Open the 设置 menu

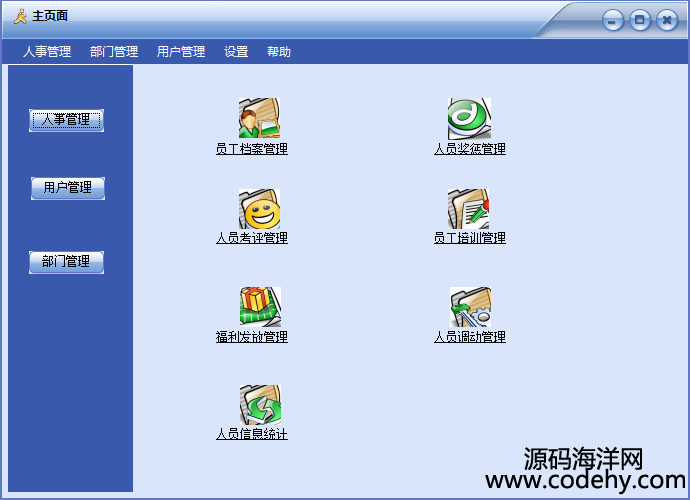(236, 51)
